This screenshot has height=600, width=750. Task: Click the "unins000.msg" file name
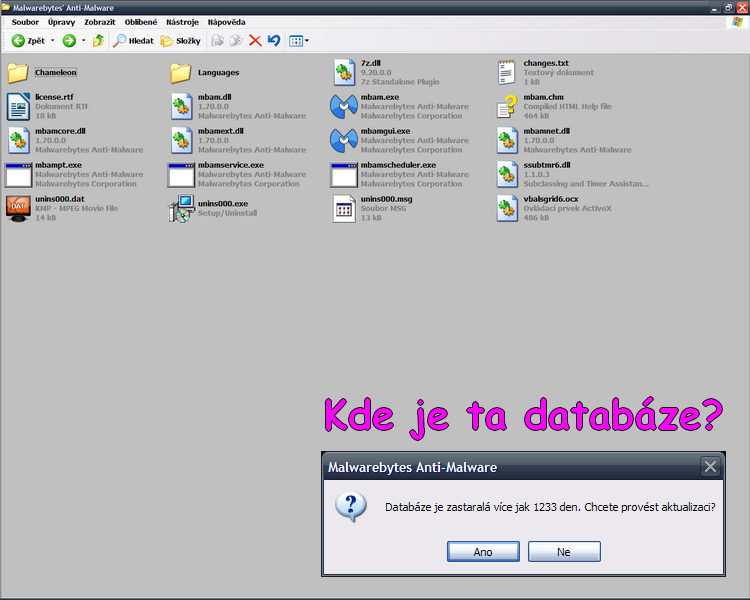click(386, 199)
